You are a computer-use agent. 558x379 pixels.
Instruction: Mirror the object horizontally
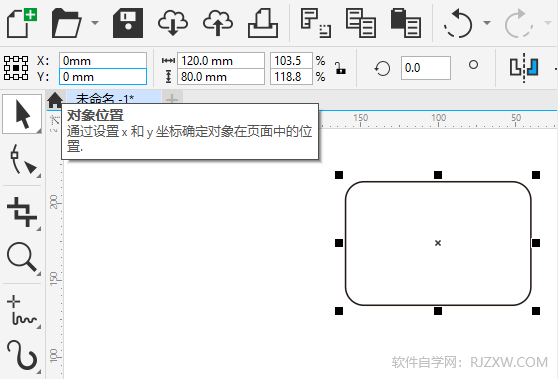tap(524, 68)
